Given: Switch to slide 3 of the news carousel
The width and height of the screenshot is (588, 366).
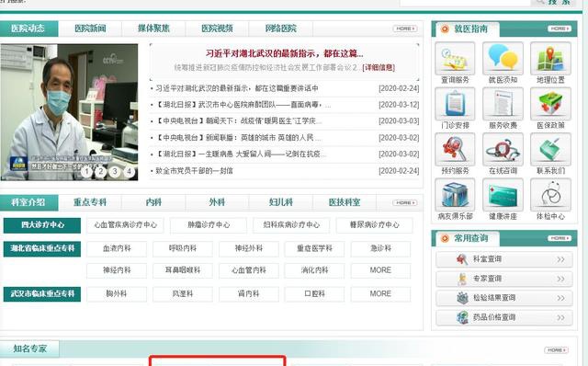Looking at the screenshot, I should coord(115,172).
